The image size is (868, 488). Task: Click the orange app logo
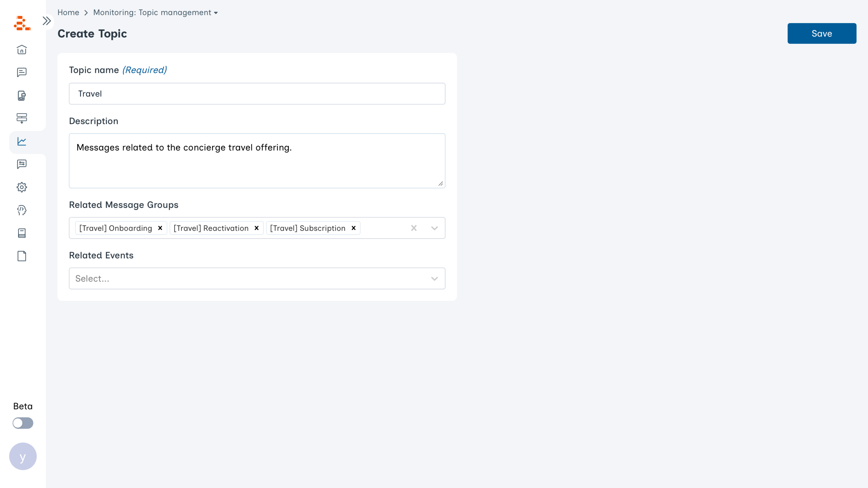point(22,23)
